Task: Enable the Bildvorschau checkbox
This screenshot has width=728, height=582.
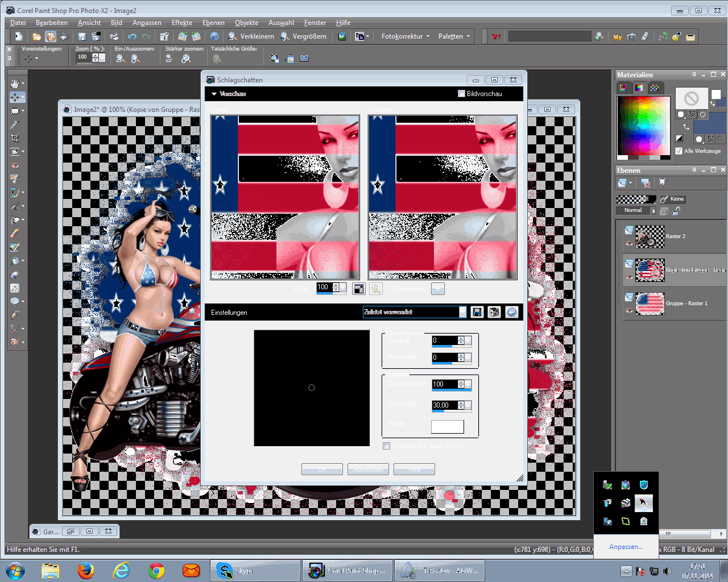Action: 462,94
